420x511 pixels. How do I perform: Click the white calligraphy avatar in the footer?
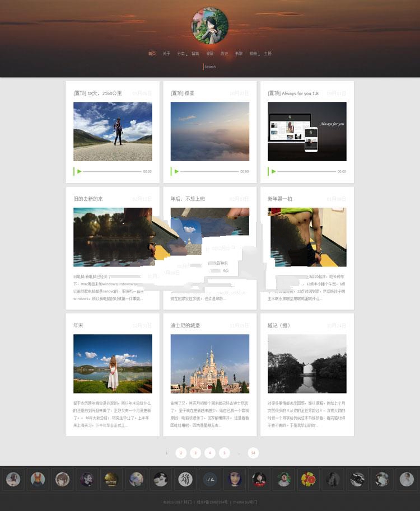(x=185, y=479)
